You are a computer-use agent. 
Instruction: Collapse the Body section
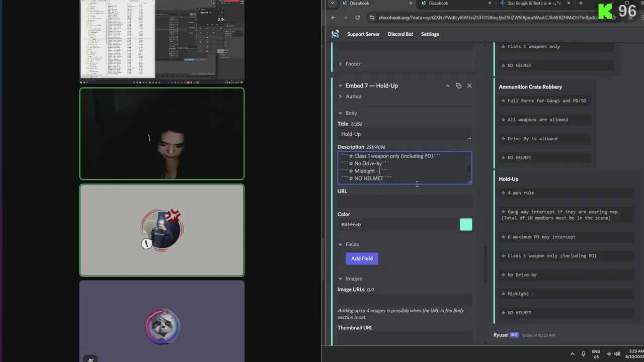pyautogui.click(x=348, y=113)
